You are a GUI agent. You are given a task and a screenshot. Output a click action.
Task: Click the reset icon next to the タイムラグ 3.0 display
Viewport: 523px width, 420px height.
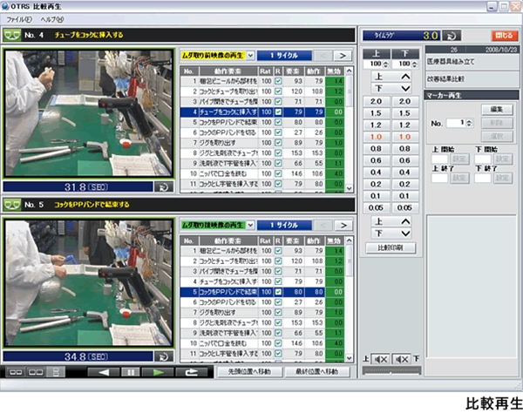pyautogui.click(x=452, y=36)
